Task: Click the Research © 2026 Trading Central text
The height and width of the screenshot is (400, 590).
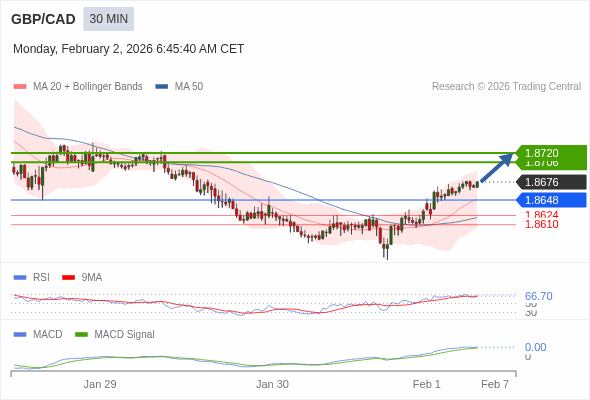Action: [x=506, y=87]
